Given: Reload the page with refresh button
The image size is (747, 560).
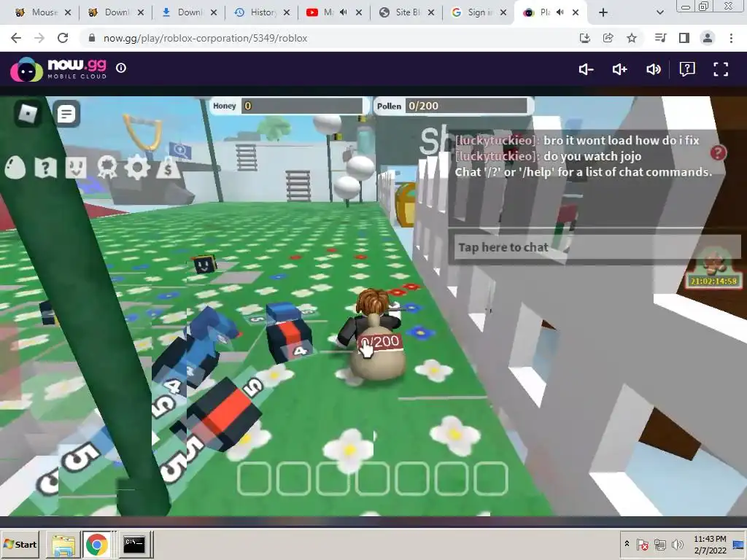Looking at the screenshot, I should tap(63, 38).
